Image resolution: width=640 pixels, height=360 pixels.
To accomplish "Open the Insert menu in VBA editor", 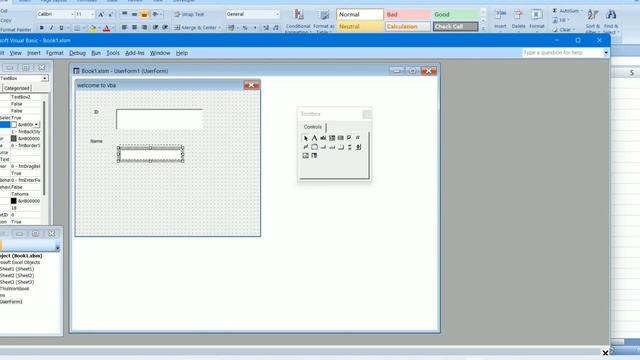I will click(x=34, y=53).
